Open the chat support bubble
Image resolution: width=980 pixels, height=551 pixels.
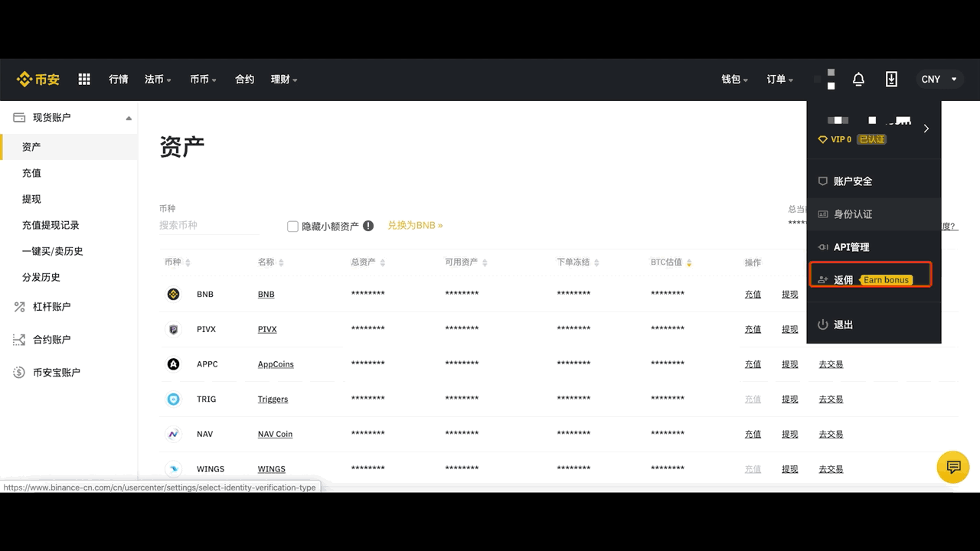point(953,467)
